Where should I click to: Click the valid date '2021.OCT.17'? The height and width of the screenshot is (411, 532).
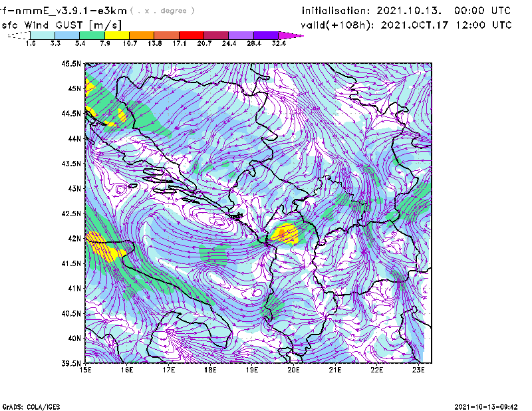pyautogui.click(x=414, y=25)
